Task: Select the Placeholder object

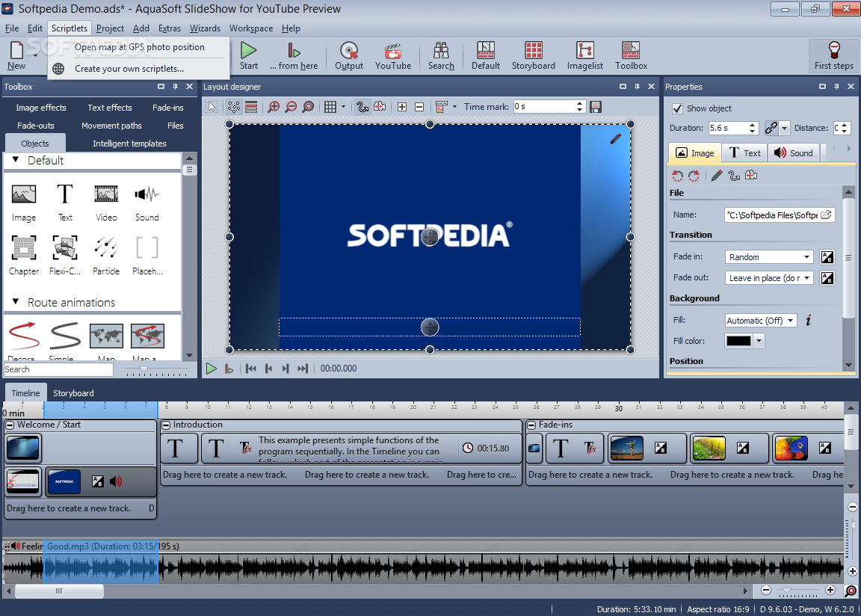Action: (x=147, y=255)
